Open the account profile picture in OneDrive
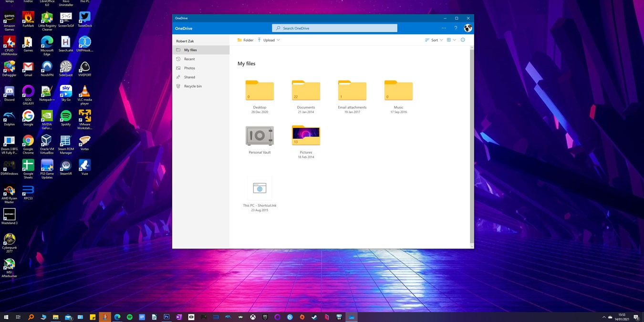This screenshot has height=322, width=644. [467, 28]
